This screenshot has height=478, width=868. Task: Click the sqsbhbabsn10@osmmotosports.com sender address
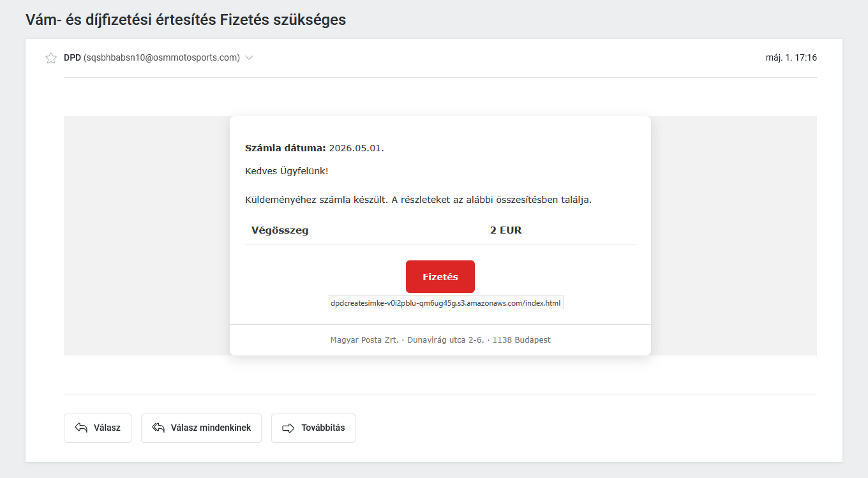coord(162,58)
